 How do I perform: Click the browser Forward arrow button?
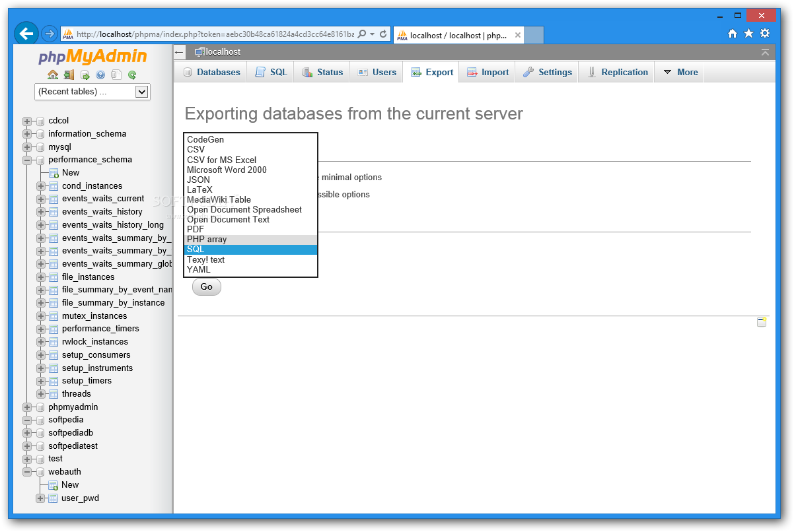pyautogui.click(x=50, y=34)
